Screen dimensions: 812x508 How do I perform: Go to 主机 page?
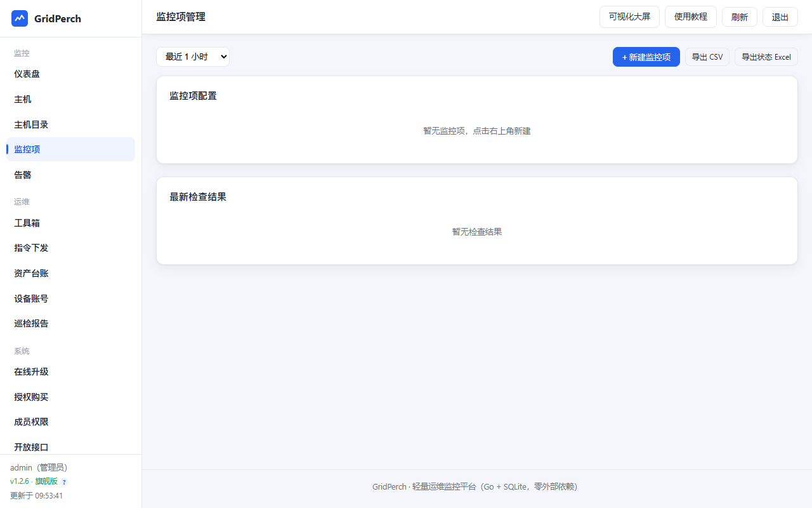[70, 99]
